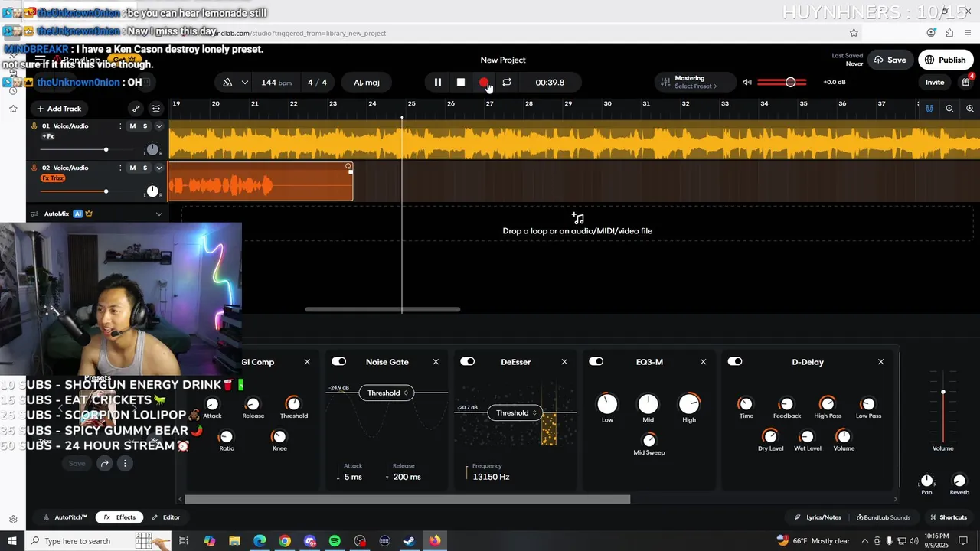Expand the AutoMix section chevron
Viewport: 980px width, 551px height.
coord(158,214)
